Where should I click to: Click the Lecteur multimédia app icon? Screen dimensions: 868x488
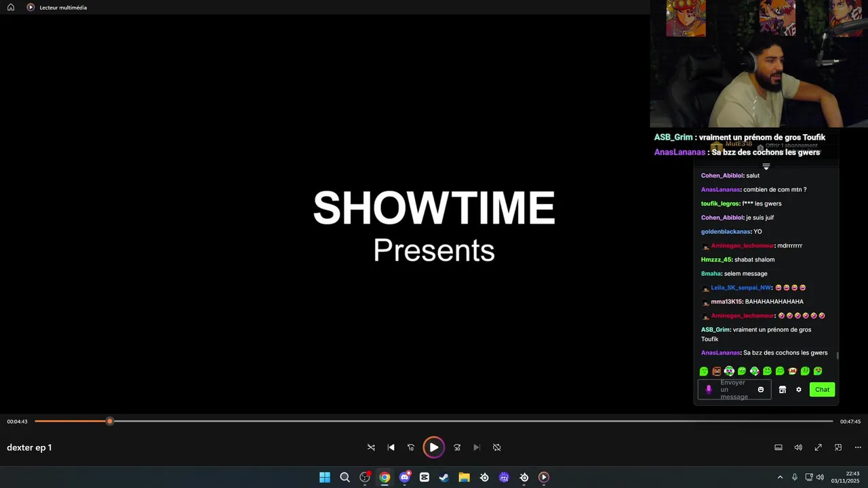click(x=31, y=7)
